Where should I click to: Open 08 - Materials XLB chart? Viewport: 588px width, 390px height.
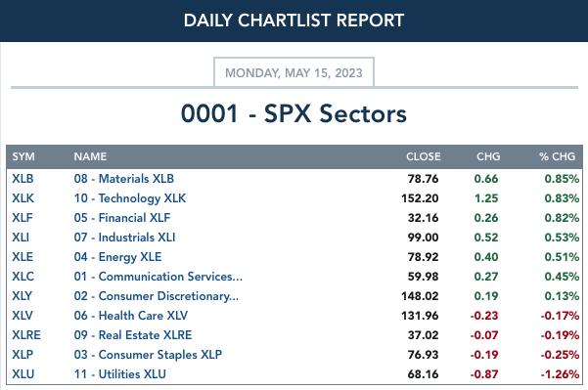pyautogui.click(x=124, y=179)
